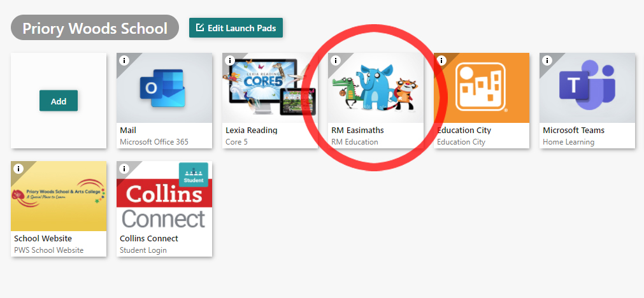This screenshot has width=644, height=298.
Task: Show info for the Education City tile
Action: (441, 60)
